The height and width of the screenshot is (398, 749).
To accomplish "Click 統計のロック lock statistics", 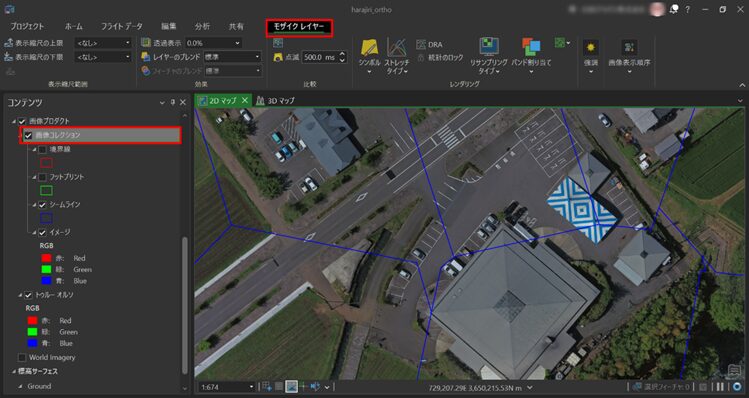I will 440,57.
